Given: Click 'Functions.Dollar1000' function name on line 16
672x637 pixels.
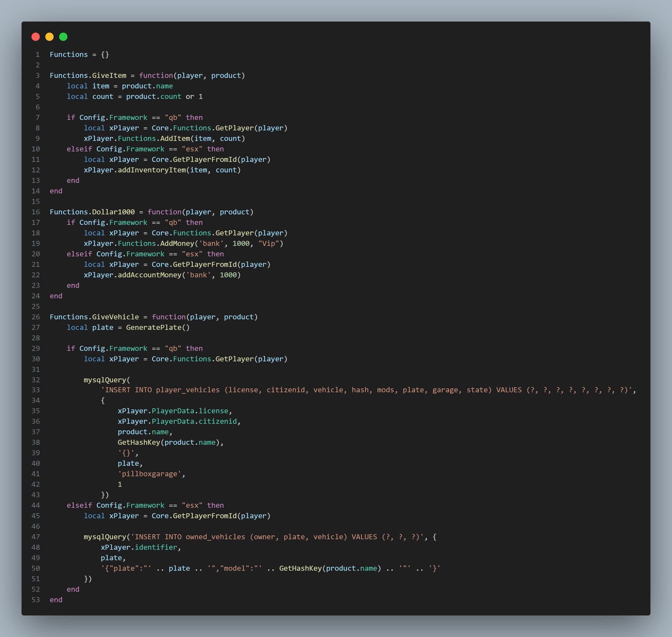Looking at the screenshot, I should [x=92, y=212].
